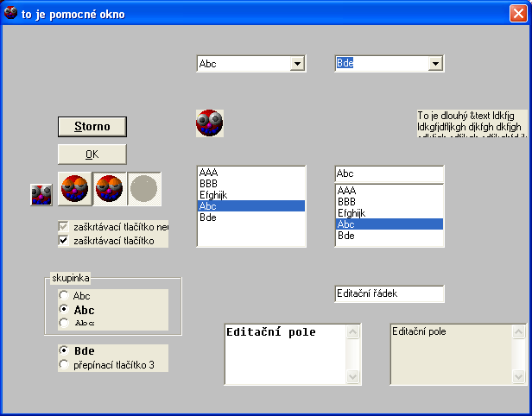The width and height of the screenshot is (532, 416).
Task: Click inside the bold "Editační pole" text area
Action: pos(285,354)
